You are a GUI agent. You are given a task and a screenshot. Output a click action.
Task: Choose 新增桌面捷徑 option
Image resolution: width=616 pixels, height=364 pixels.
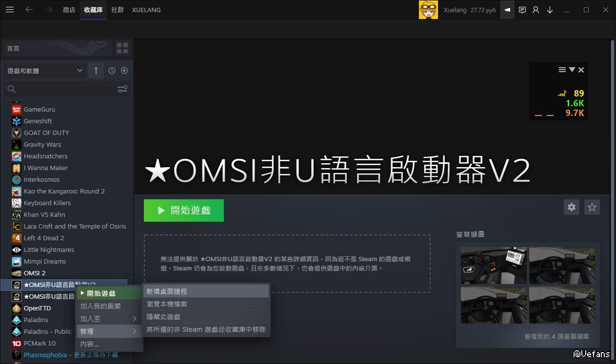[206, 291]
